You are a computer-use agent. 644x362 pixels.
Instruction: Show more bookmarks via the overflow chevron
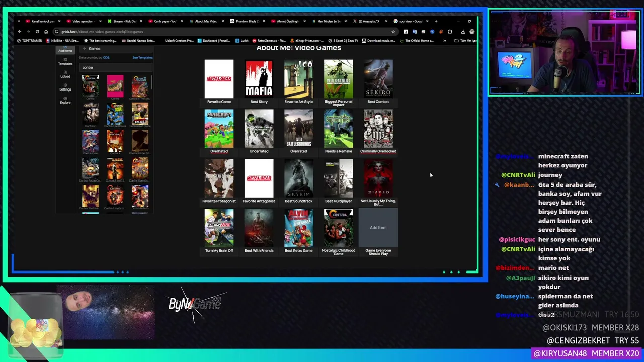(444, 41)
